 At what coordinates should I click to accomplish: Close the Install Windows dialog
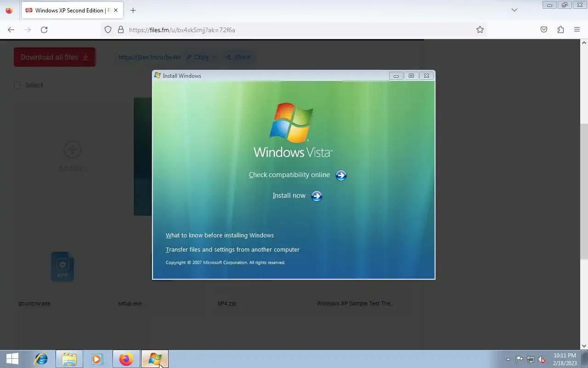pos(426,76)
